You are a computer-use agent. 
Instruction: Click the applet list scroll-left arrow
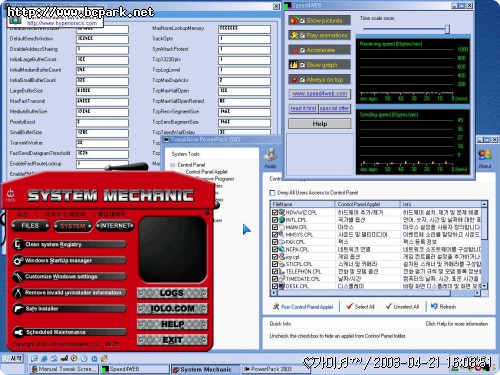(274, 293)
